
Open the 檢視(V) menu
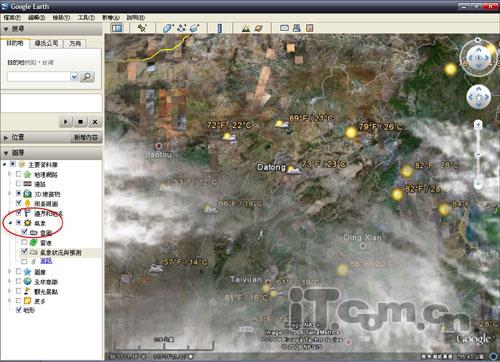61,17
